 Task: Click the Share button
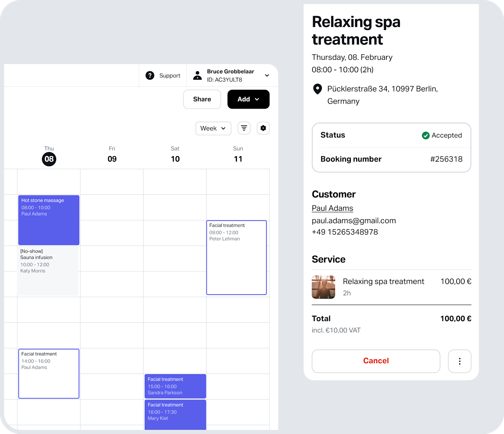pos(202,99)
